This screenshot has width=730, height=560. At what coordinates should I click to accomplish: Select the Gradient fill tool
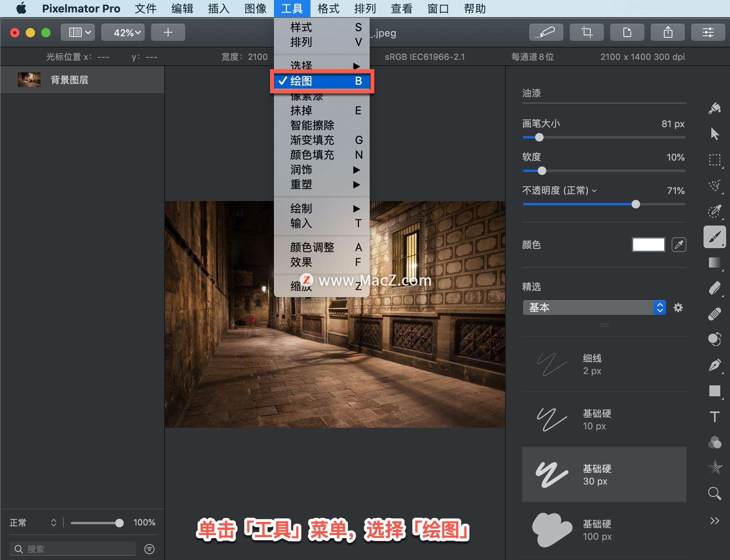point(714,262)
